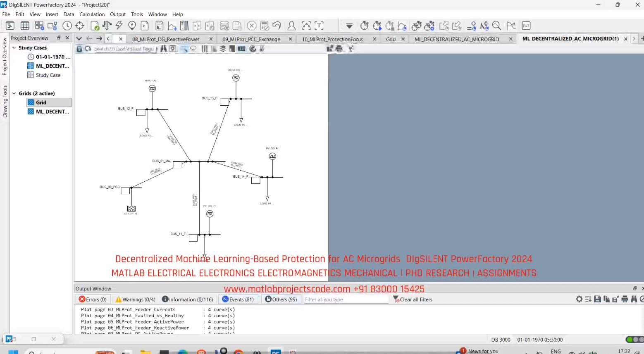Switch to ML_DECENTRALIZED_AC_MICROGRID tab
Screen dimensions: 644x354
point(457,39)
